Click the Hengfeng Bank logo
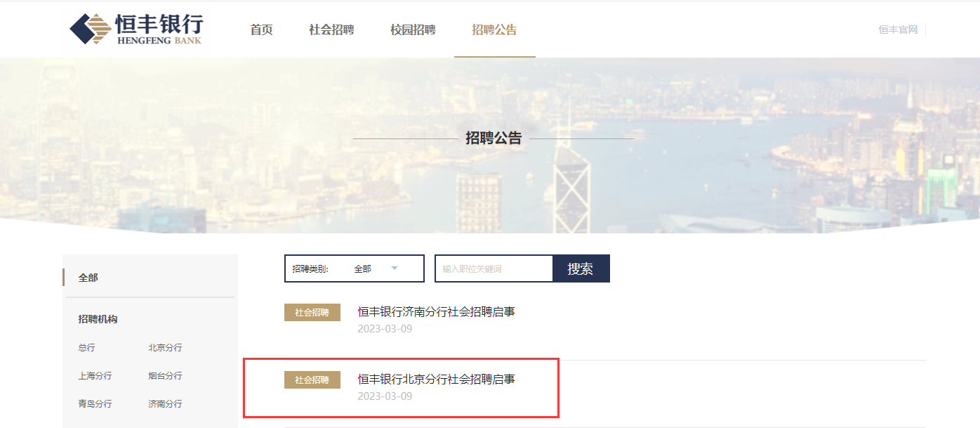 [136, 30]
